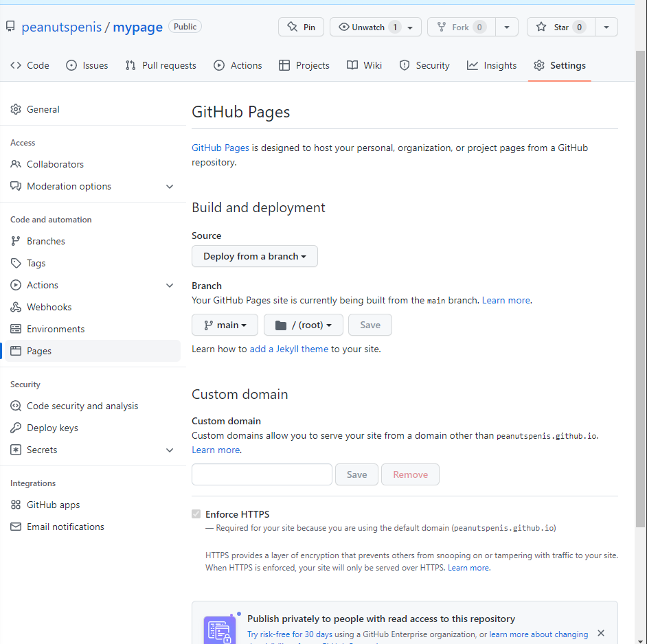Open Collaborators settings

click(x=93, y=164)
